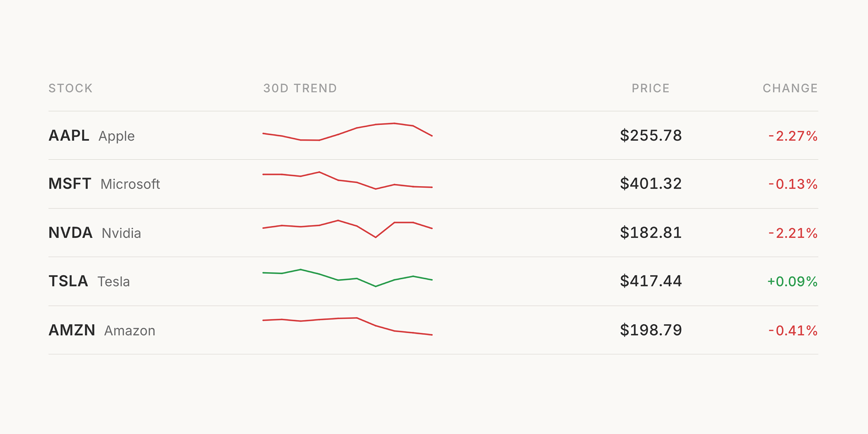Click the TSLA ticker symbol
This screenshot has height=434, width=868.
pyautogui.click(x=68, y=281)
